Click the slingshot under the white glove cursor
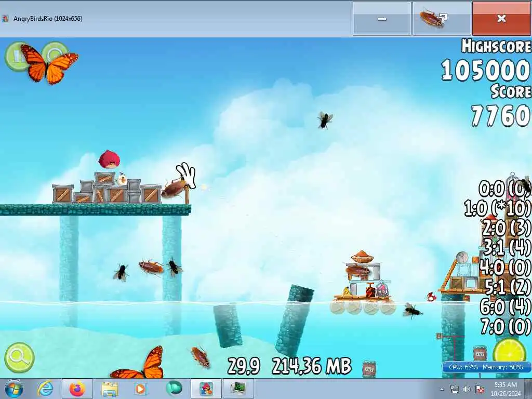This screenshot has width=532, height=399. (x=187, y=195)
